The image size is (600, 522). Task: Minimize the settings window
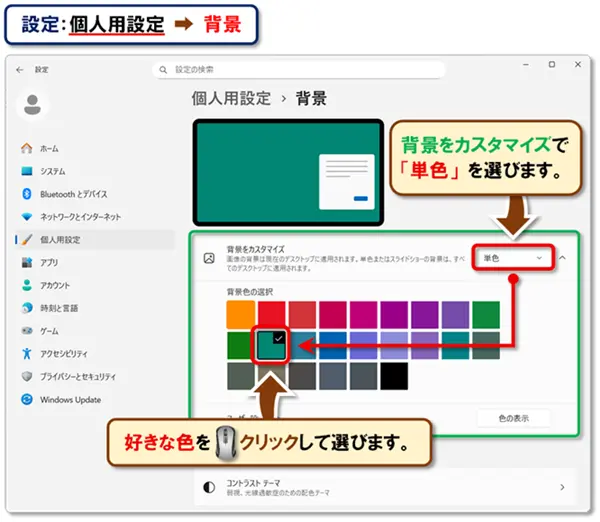[x=526, y=65]
